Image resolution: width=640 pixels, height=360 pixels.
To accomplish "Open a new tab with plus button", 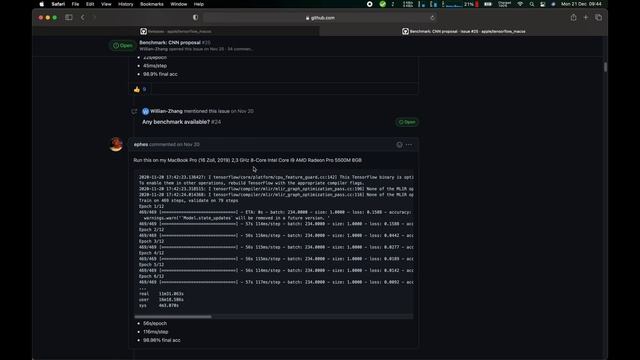I will (x=586, y=17).
